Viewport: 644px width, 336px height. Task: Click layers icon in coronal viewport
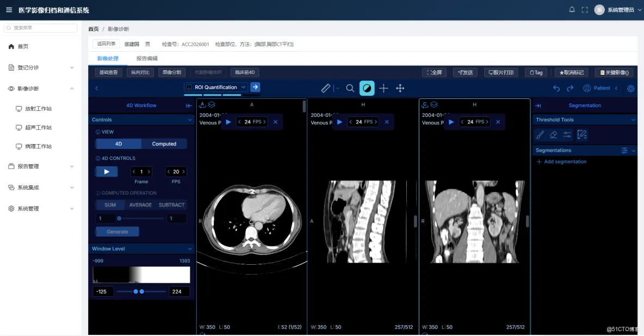tap(434, 105)
